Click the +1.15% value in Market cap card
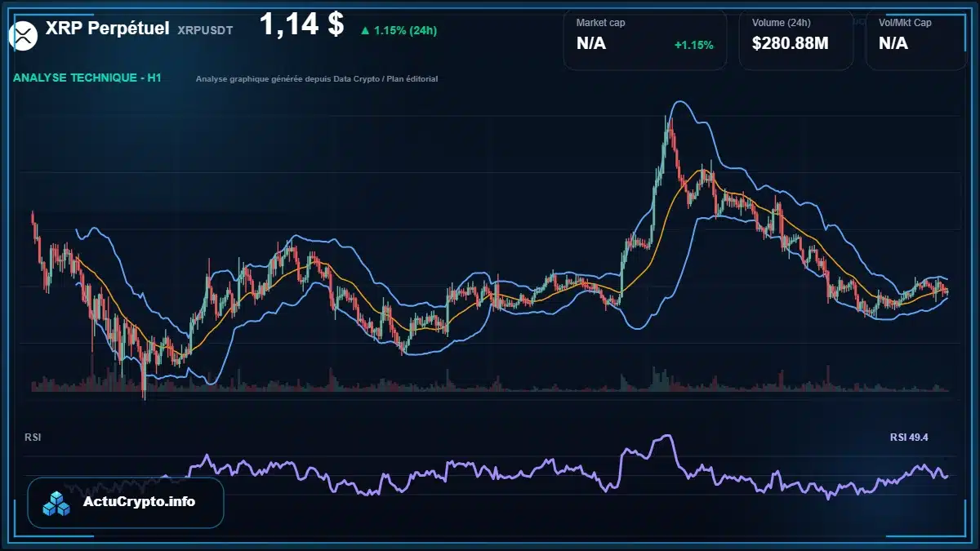This screenshot has width=980, height=551. 693,44
